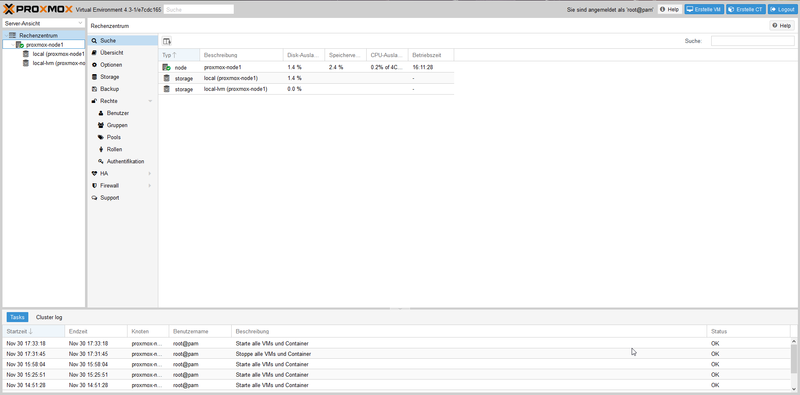This screenshot has width=800, height=395.
Task: Collapse the Rechte submenu arrow
Action: coord(150,101)
